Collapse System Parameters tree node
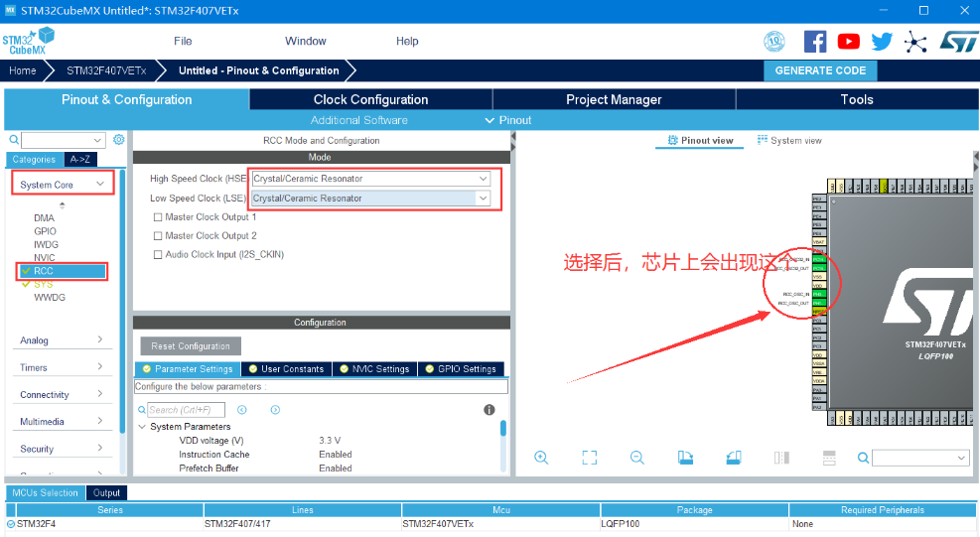Screen dimensions: 980x537 pyautogui.click(x=142, y=427)
